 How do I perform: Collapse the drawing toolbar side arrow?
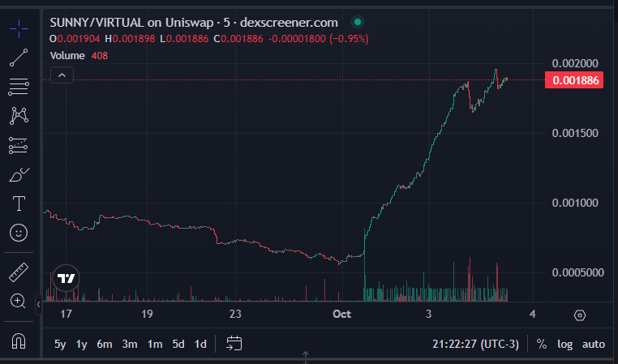pos(38,305)
